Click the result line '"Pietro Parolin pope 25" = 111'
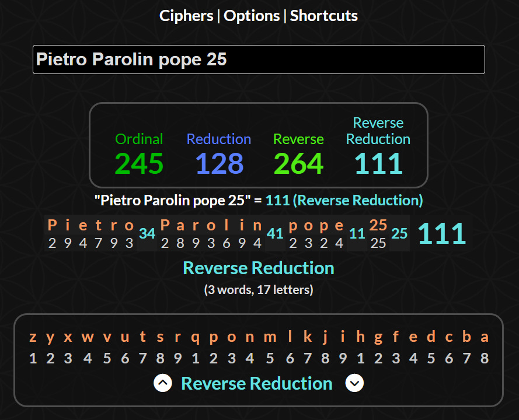This screenshot has width=519, height=420. (259, 201)
